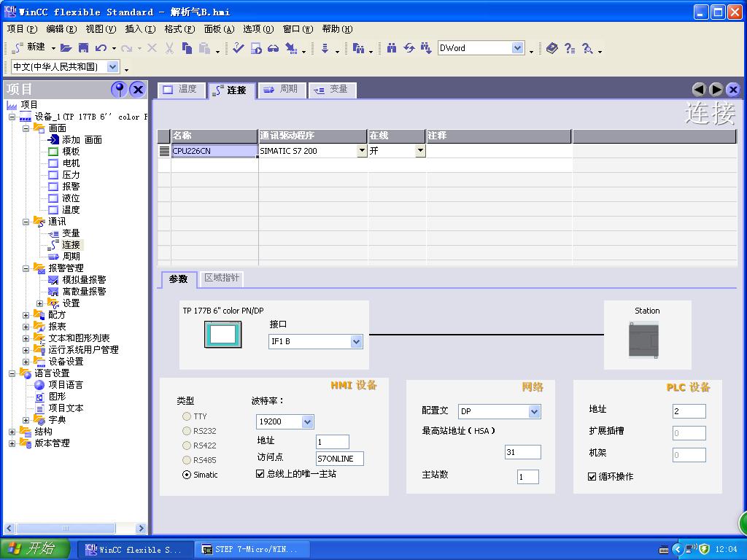747x560 pixels.
Task: Toggle 总线上的唯一主站 checkbox
Action: tap(260, 474)
